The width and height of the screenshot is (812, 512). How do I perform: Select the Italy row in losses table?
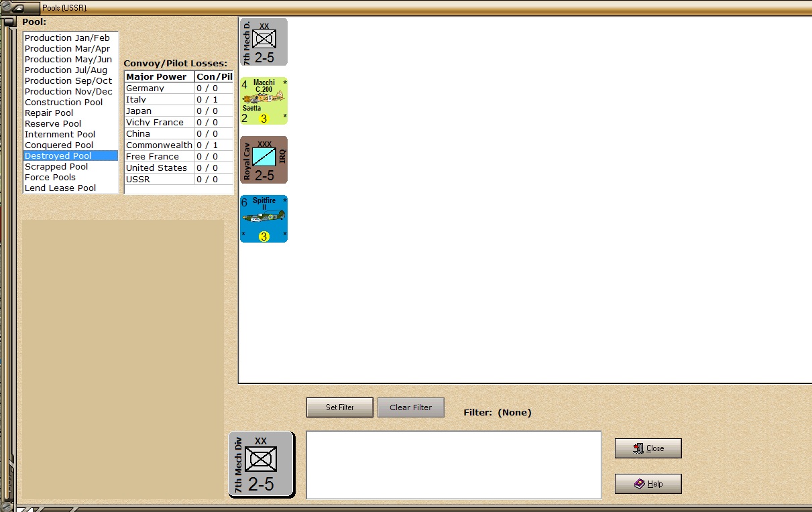coord(179,100)
